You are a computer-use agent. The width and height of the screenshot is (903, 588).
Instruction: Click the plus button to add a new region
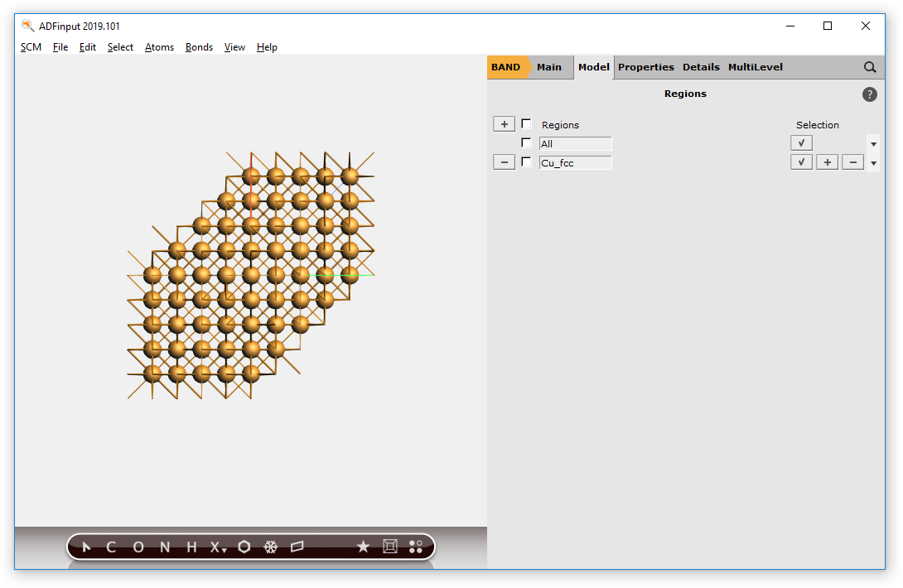pos(504,123)
